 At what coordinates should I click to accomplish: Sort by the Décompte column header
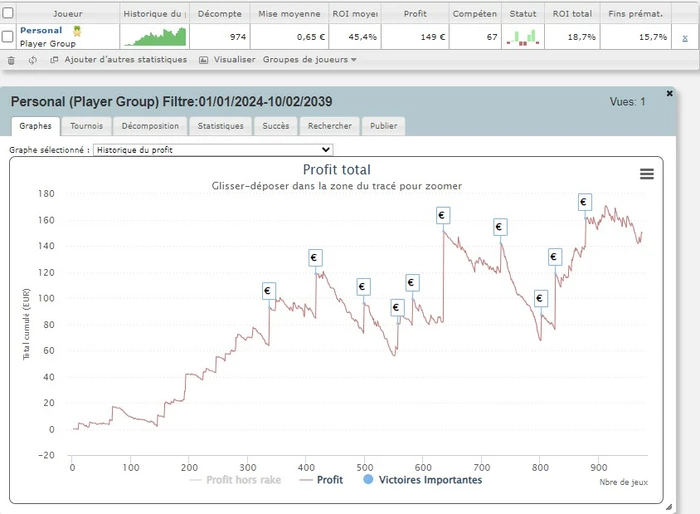[x=220, y=14]
